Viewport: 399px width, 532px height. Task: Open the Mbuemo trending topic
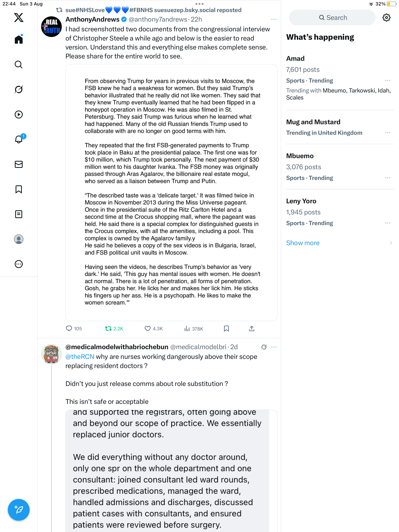pyautogui.click(x=300, y=156)
